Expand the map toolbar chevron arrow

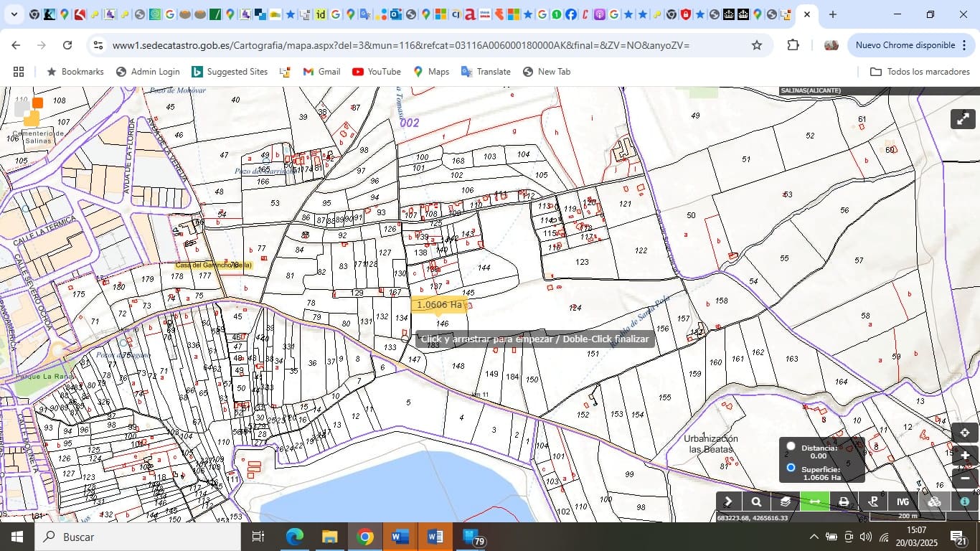point(728,502)
